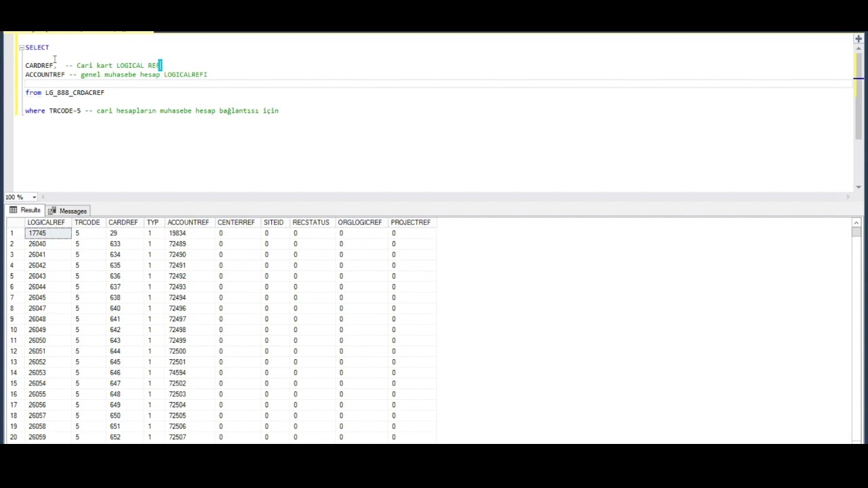Image resolution: width=868 pixels, height=488 pixels.
Task: Click the SELECT keyword in the editor
Action: coord(37,47)
